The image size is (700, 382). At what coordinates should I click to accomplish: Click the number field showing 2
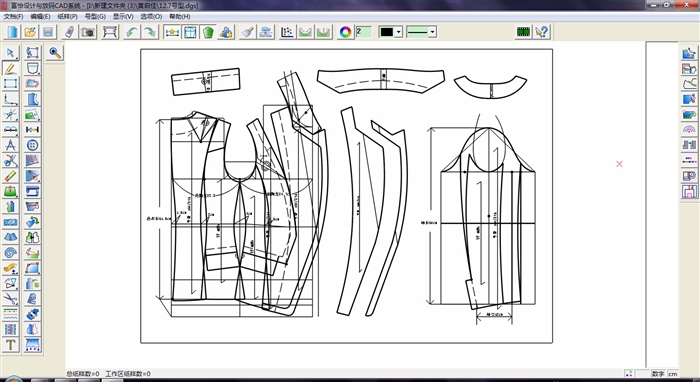click(x=364, y=32)
